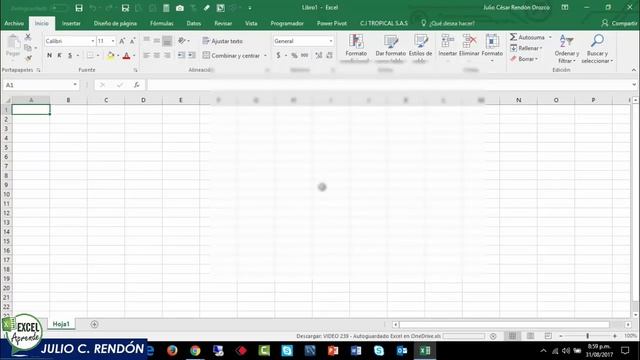Click the increase decimal icon
Viewport: 640px width, 360px height.
[318, 56]
